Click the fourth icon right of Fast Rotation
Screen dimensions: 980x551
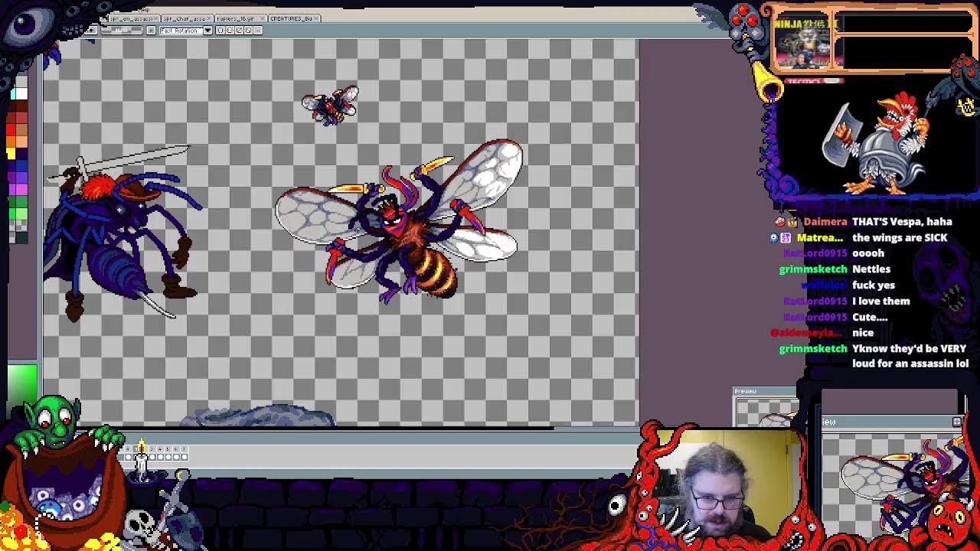coord(248,31)
